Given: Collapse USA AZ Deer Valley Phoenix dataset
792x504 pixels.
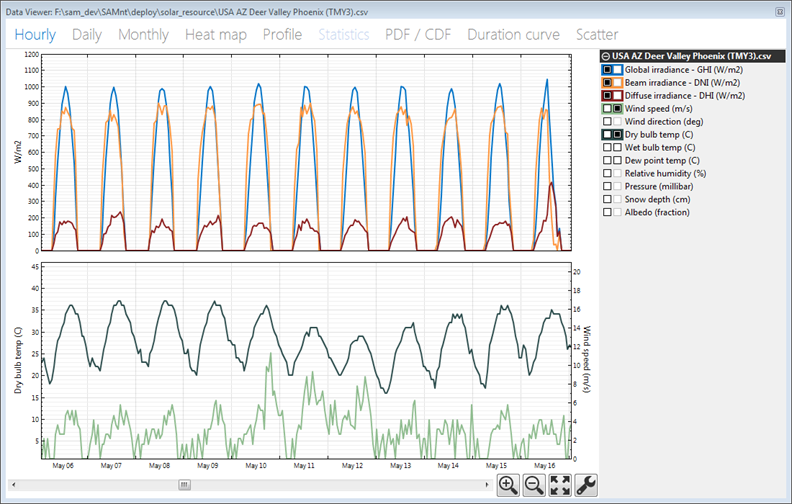Looking at the screenshot, I should click(x=605, y=56).
